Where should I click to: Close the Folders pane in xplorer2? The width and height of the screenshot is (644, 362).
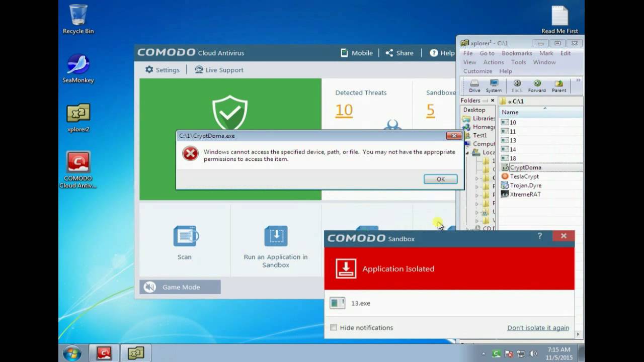pos(493,101)
